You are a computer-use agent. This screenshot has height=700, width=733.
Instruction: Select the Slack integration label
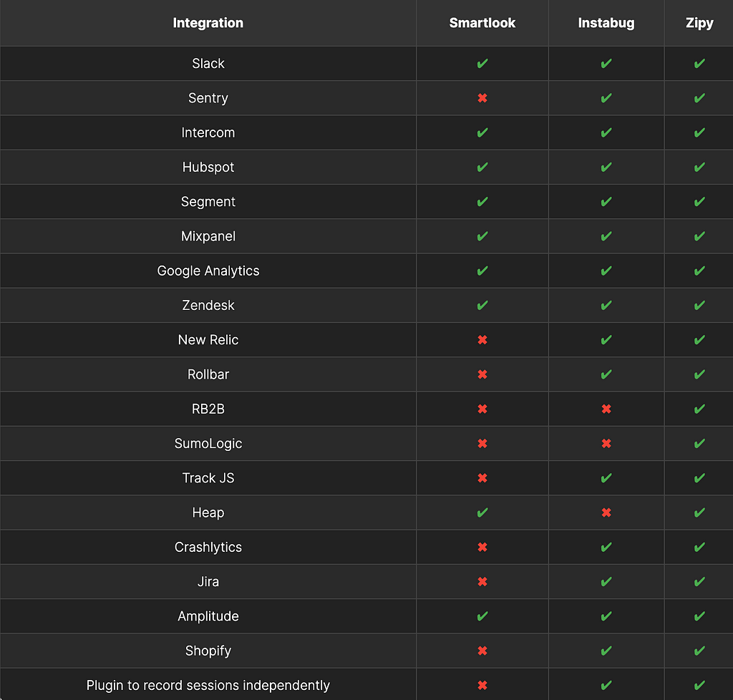pos(208,64)
